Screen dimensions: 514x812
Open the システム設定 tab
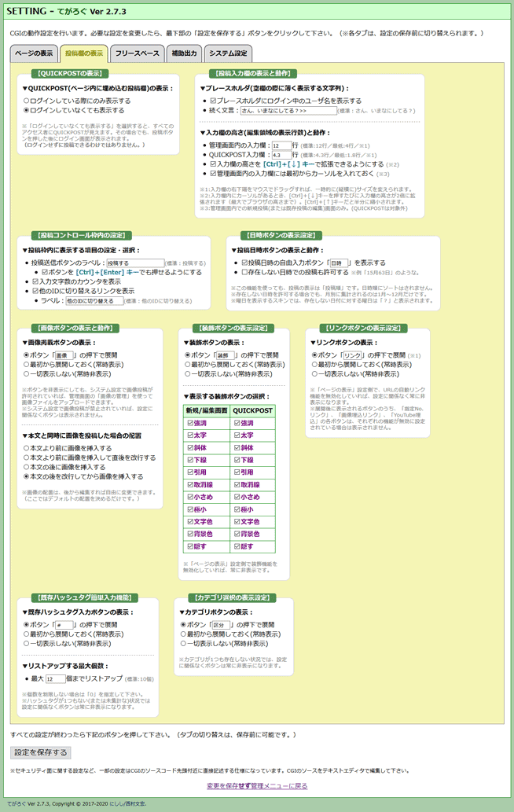pyautogui.click(x=228, y=53)
